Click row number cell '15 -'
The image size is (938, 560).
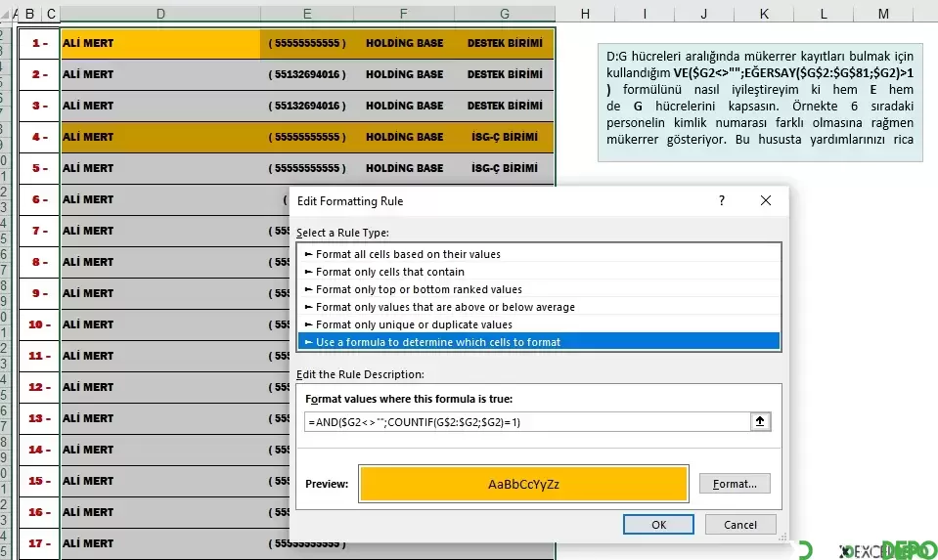pyautogui.click(x=39, y=481)
